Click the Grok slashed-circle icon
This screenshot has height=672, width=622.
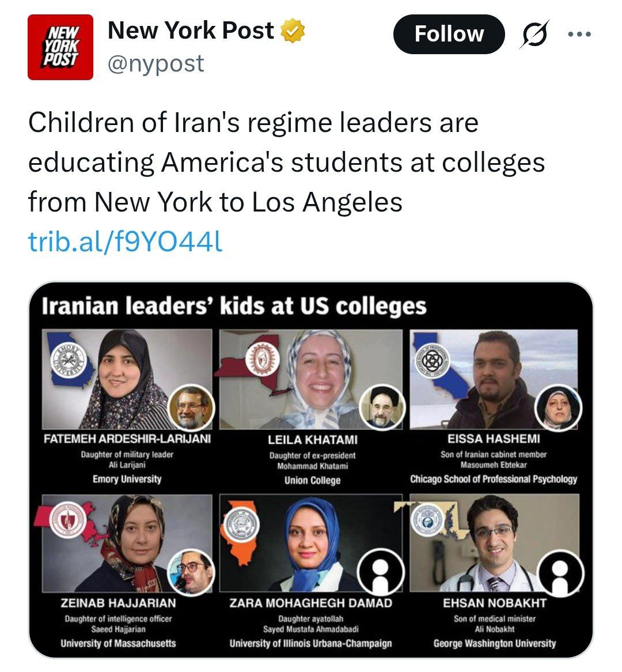point(534,35)
